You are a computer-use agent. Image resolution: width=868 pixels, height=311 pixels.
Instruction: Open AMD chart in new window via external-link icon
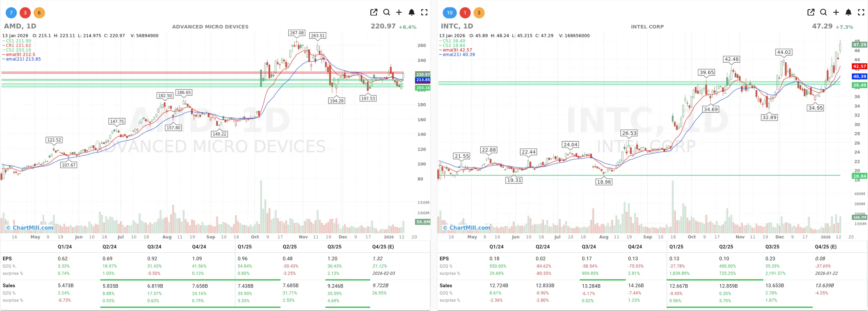tap(374, 12)
